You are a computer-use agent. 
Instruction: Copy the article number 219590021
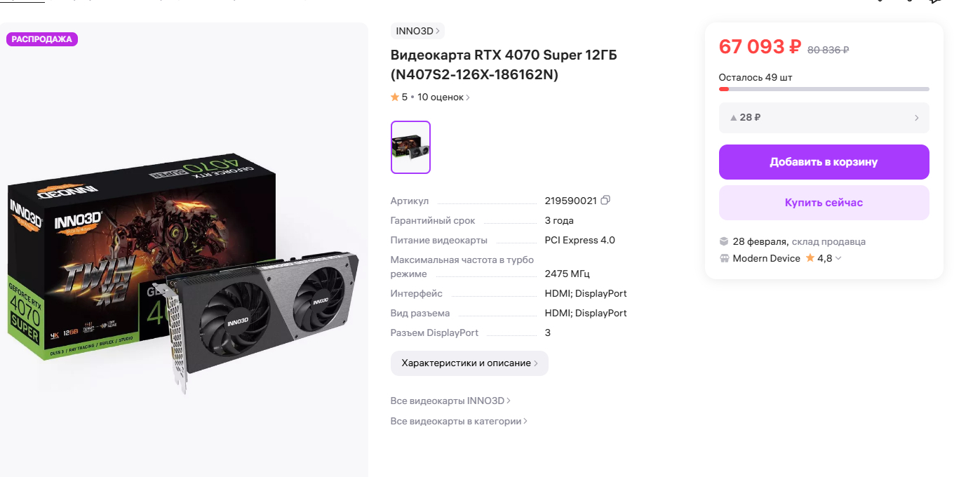[x=605, y=200]
